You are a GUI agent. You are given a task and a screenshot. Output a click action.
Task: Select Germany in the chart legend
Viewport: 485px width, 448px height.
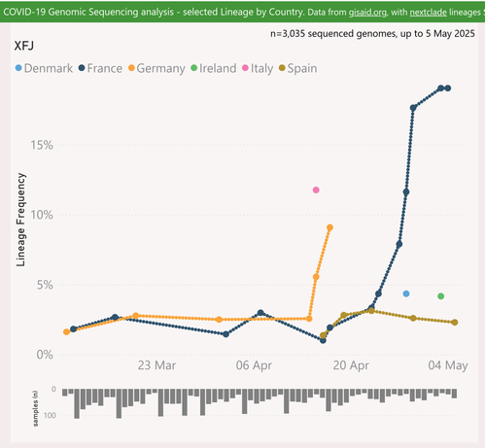[156, 69]
